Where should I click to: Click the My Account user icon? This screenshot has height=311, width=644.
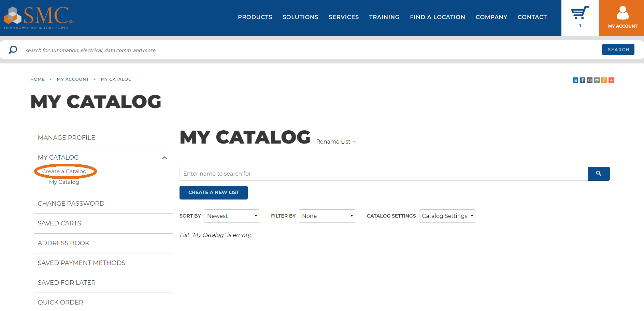[622, 14]
